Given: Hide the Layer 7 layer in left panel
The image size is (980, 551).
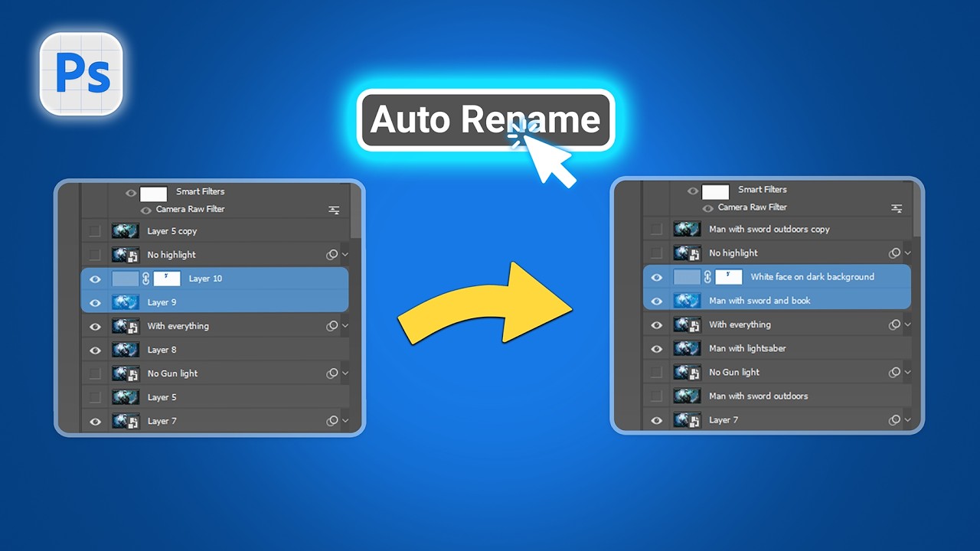Looking at the screenshot, I should click(x=95, y=422).
